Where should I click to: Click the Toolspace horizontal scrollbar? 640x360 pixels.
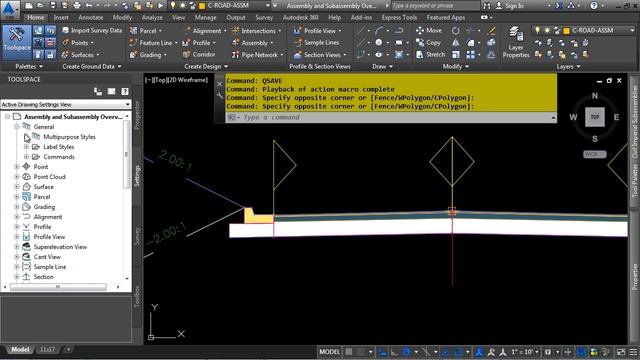(x=58, y=287)
